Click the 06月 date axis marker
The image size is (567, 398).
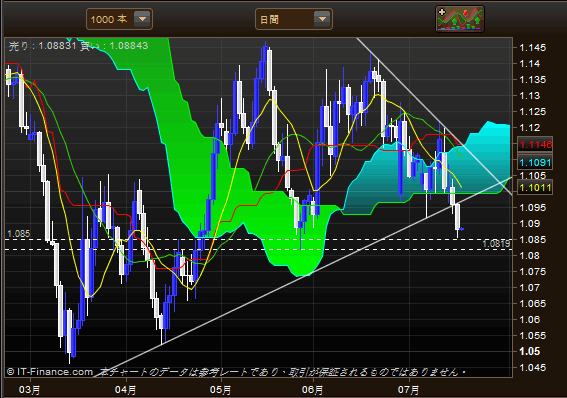pos(312,390)
